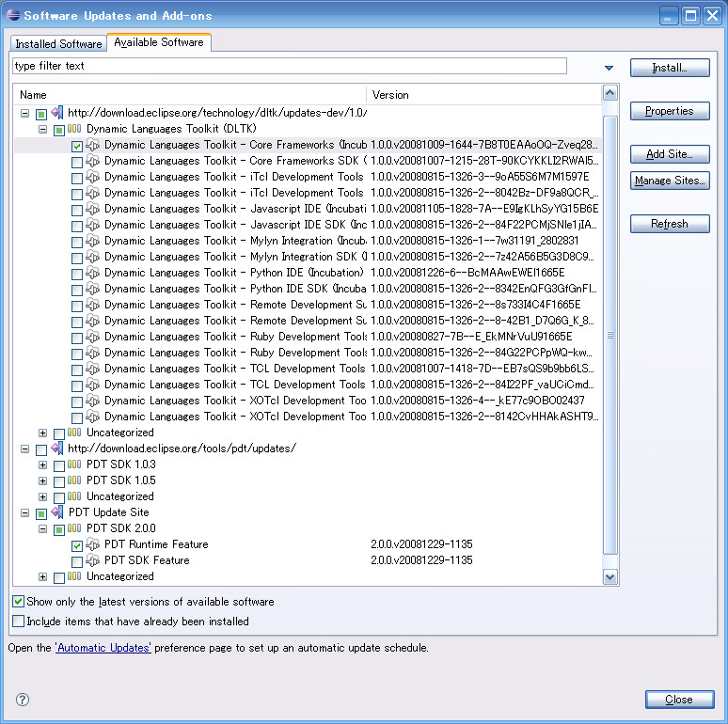The height and width of the screenshot is (724, 728).
Task: Switch to the Installed Software tab
Action: point(58,43)
